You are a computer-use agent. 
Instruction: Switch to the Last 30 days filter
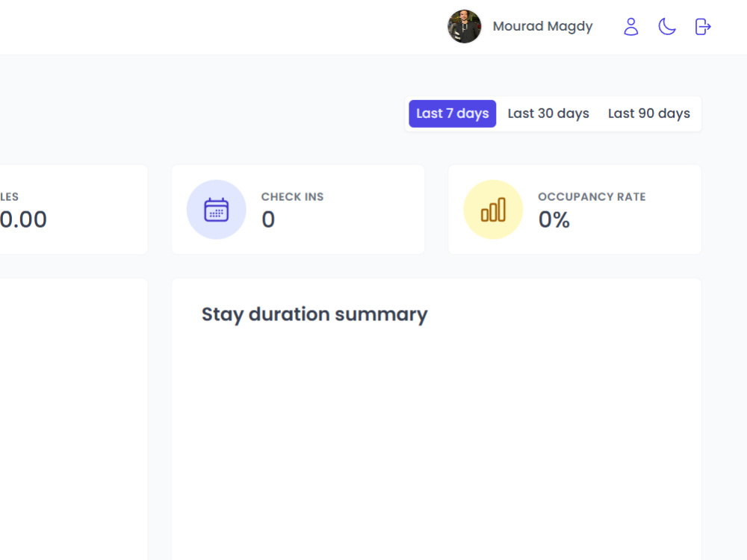pos(548,113)
